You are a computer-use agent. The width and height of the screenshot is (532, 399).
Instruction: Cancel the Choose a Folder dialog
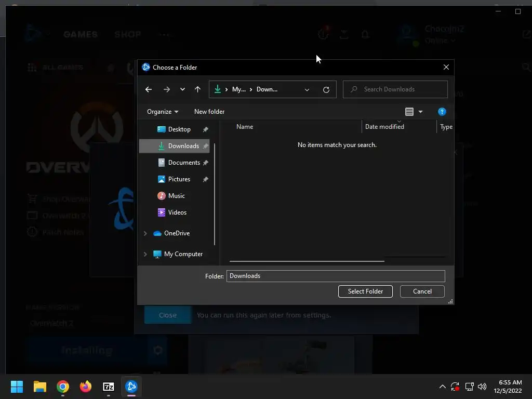[x=422, y=291]
